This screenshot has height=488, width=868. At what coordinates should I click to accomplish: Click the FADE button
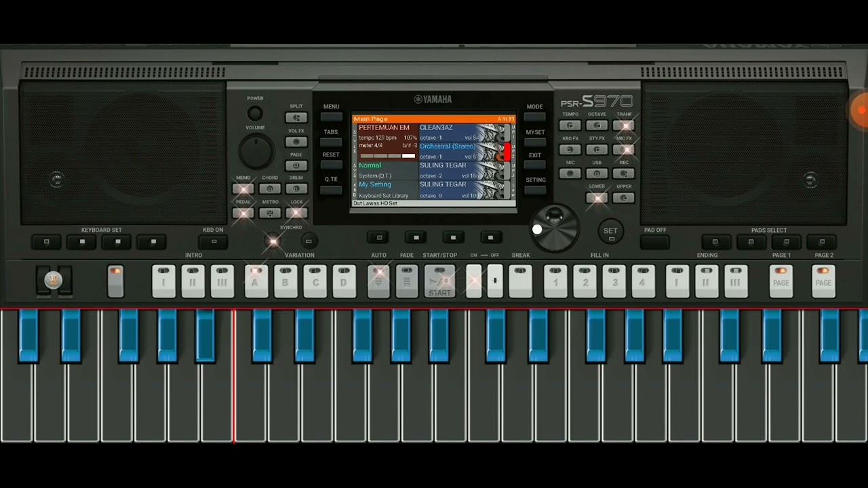click(407, 281)
